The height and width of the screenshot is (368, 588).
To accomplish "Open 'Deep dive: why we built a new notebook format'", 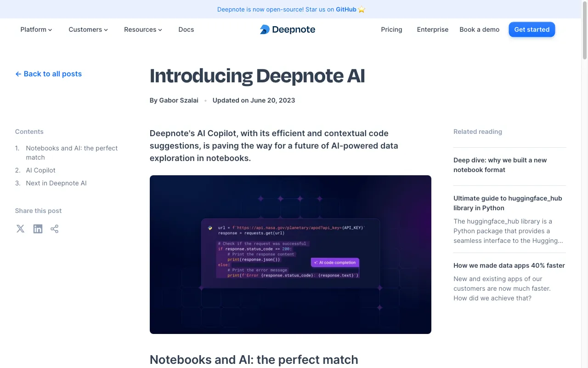I will [x=500, y=165].
